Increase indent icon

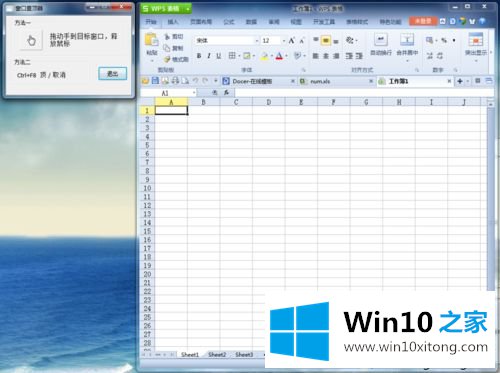tap(359, 56)
